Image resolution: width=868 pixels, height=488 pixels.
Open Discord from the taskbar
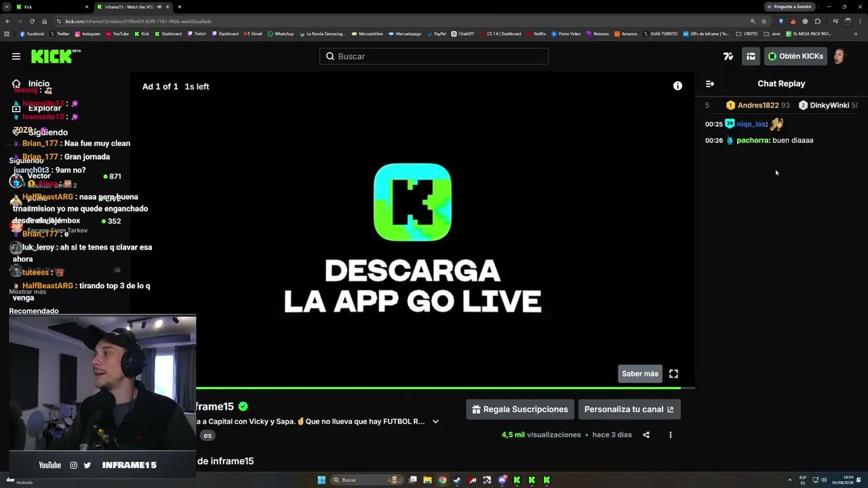tap(502, 480)
